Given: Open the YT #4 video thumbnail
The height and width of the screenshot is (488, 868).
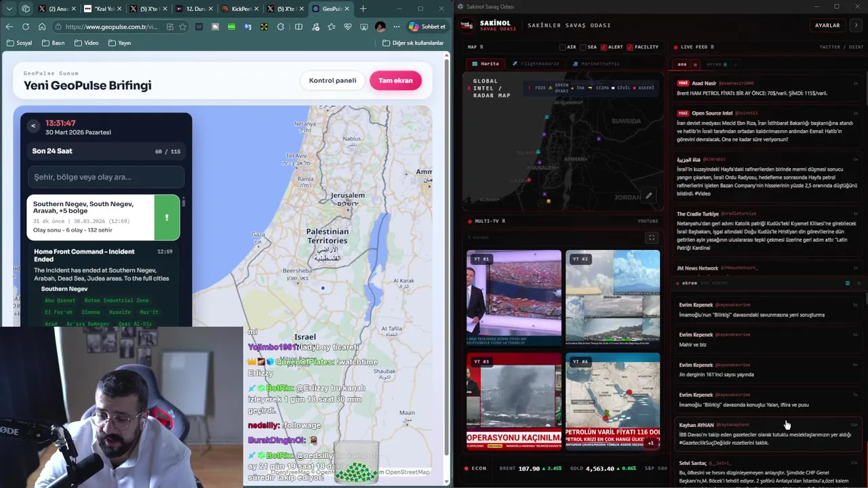Looking at the screenshot, I should pyautogui.click(x=612, y=401).
